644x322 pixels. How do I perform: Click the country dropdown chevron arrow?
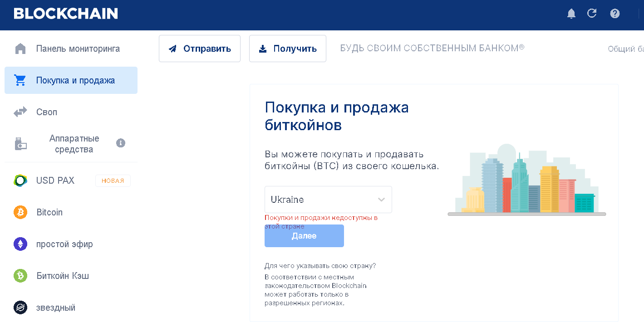pyautogui.click(x=381, y=200)
